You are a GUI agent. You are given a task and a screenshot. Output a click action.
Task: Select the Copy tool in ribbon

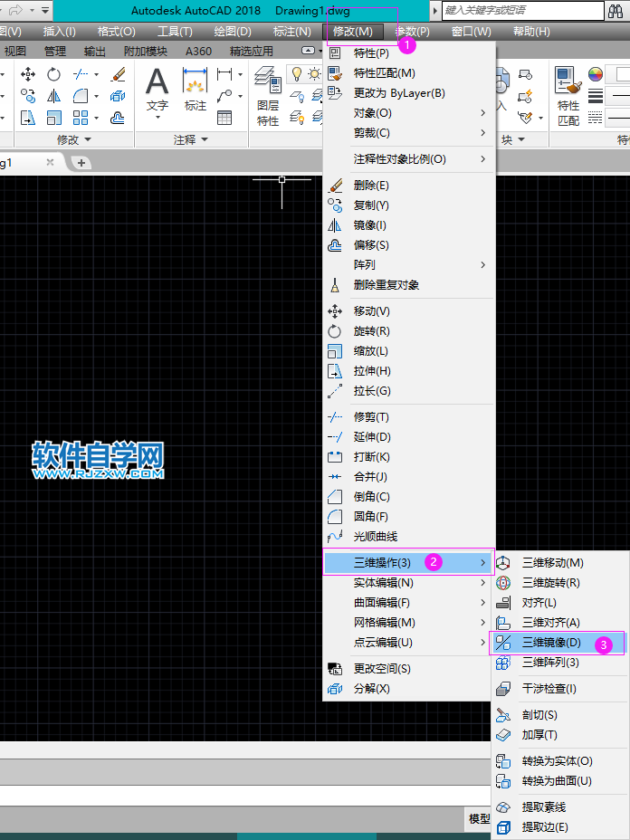point(28,96)
